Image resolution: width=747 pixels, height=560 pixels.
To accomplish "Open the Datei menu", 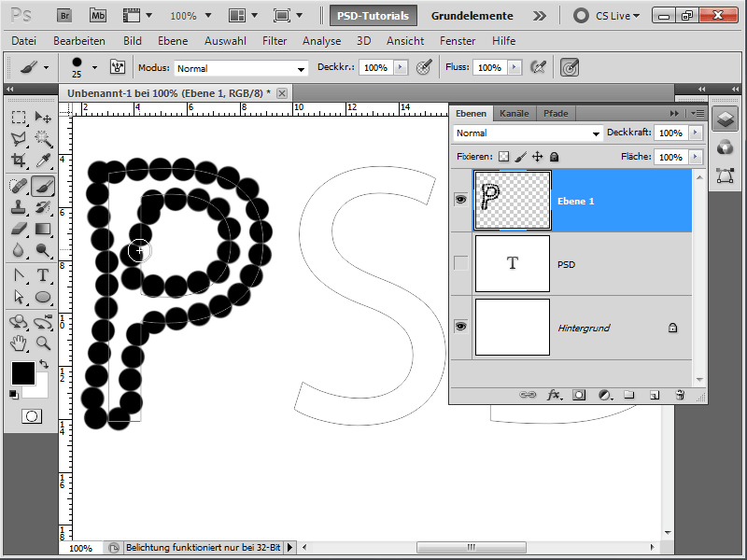I will (24, 41).
